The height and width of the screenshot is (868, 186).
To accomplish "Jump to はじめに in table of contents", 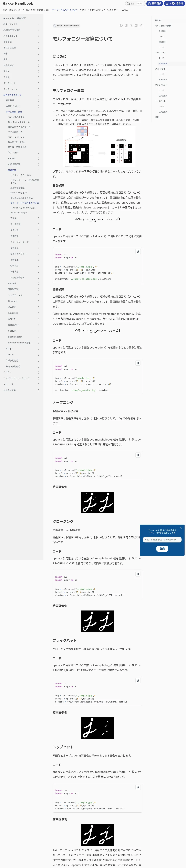I will [159, 20].
